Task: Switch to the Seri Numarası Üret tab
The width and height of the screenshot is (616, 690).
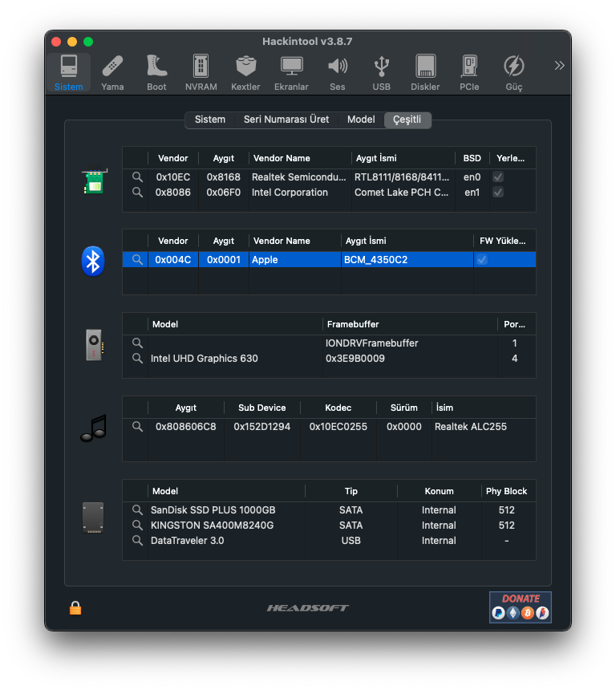Action: (x=286, y=120)
